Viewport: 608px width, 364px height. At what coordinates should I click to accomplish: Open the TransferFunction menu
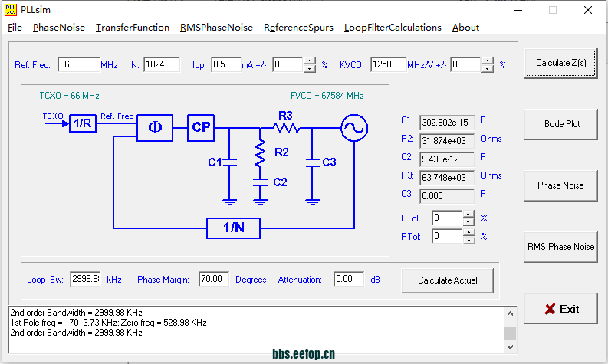(132, 28)
